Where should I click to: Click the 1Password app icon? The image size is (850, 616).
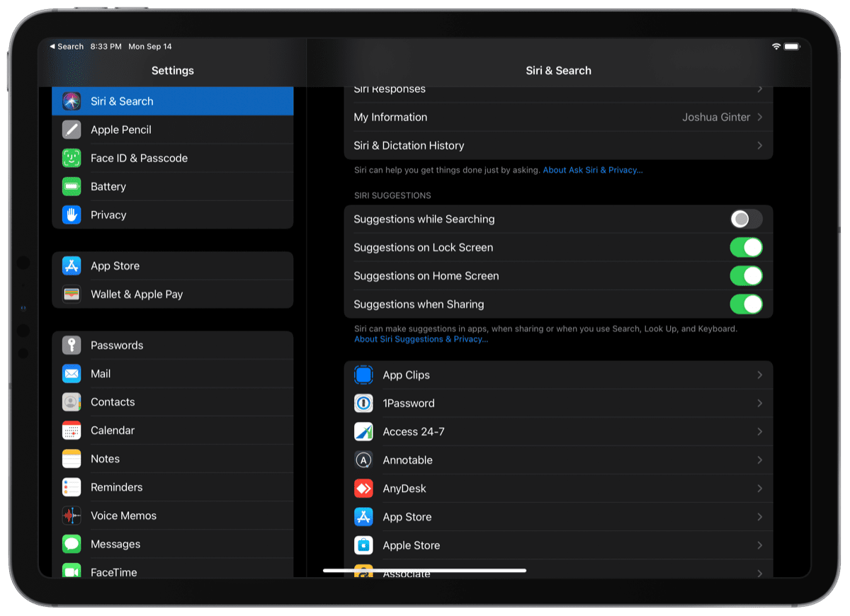[363, 403]
